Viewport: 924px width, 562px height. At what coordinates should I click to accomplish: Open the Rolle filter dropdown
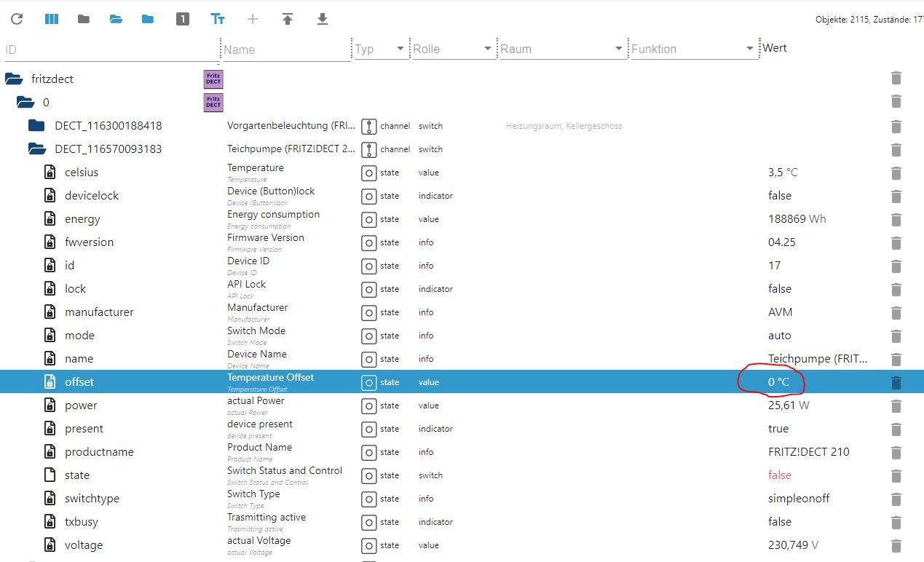[x=488, y=49]
